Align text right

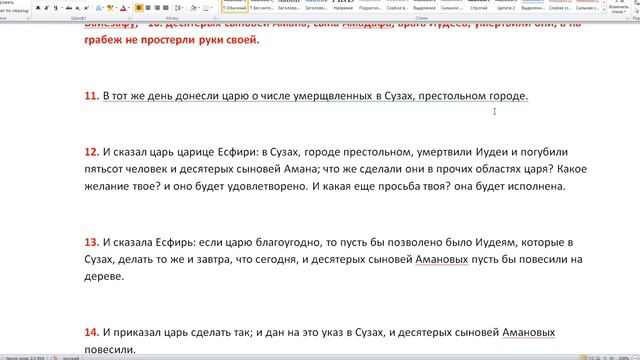pos(157,8)
